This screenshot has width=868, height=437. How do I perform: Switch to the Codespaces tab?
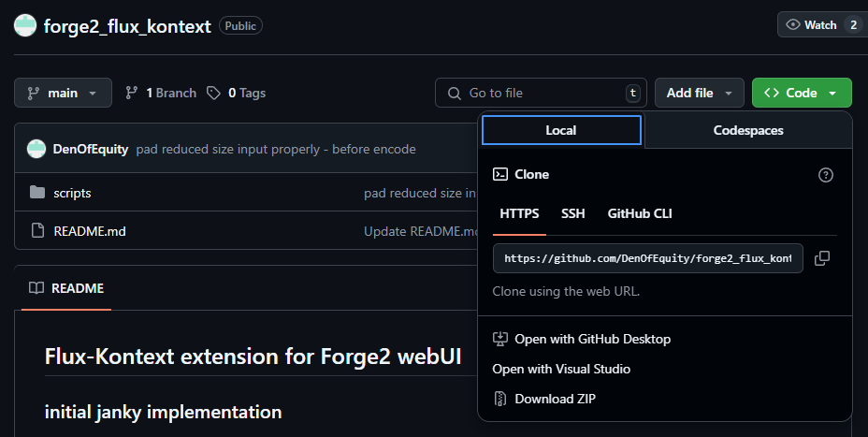tap(748, 131)
